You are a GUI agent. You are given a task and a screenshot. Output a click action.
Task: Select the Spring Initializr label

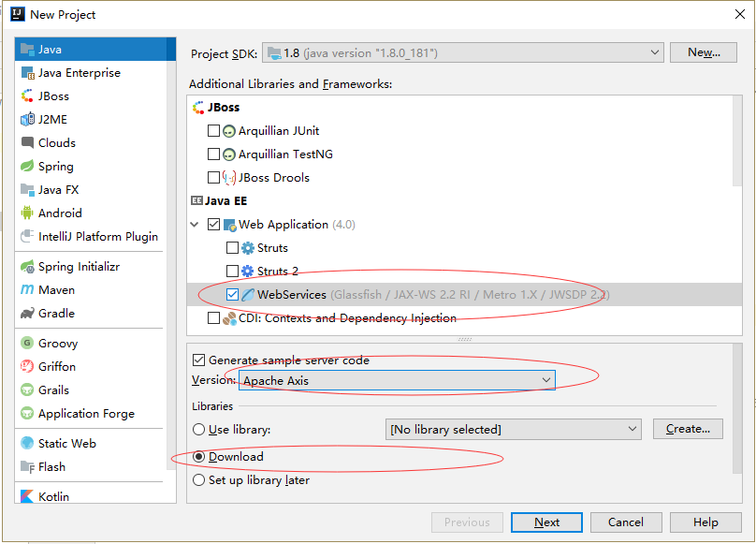pyautogui.click(x=80, y=267)
